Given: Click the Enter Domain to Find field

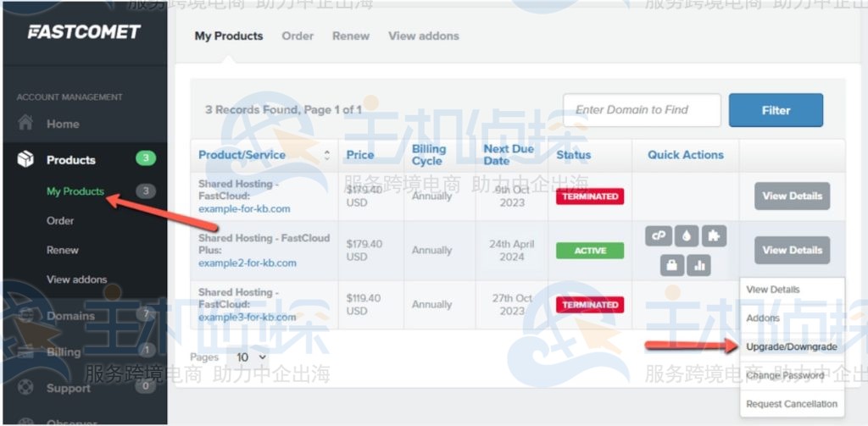Looking at the screenshot, I should click(x=643, y=110).
